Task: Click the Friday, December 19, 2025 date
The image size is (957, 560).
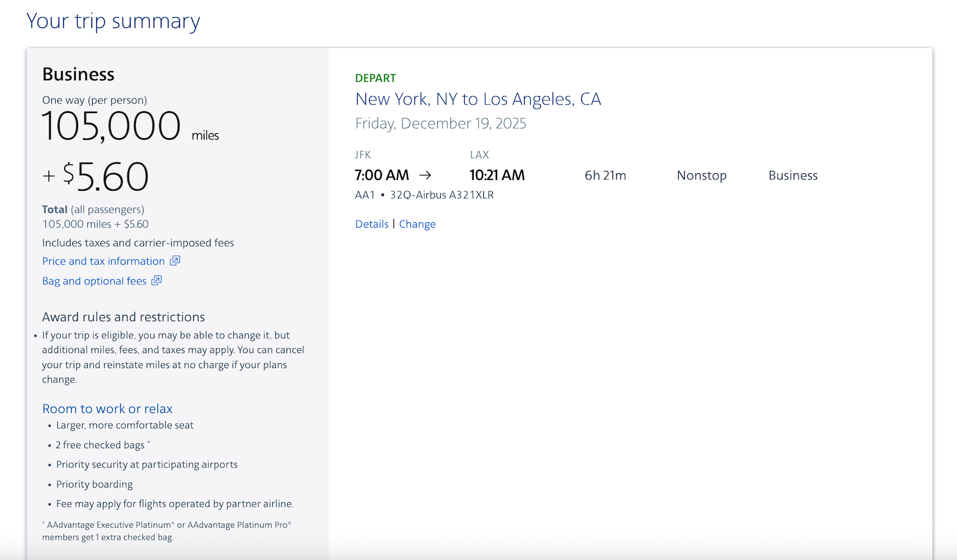Action: (x=440, y=124)
